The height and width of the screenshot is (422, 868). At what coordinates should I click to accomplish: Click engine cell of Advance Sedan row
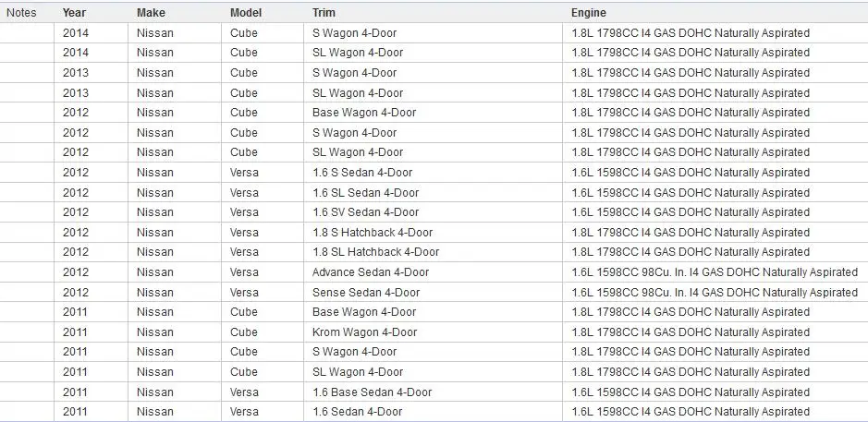pos(715,272)
